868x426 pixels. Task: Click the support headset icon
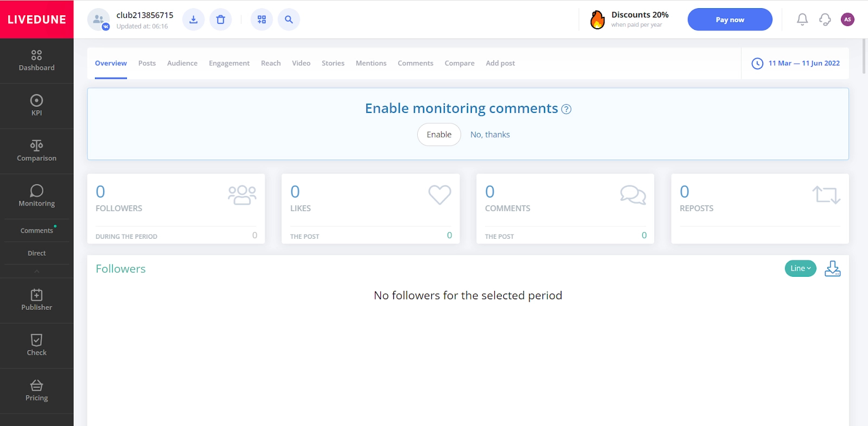825,20
